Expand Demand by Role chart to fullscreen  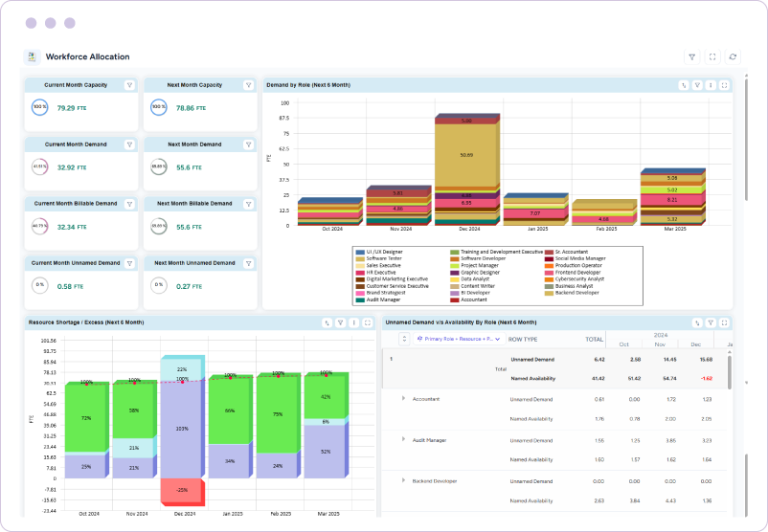pyautogui.click(x=724, y=85)
